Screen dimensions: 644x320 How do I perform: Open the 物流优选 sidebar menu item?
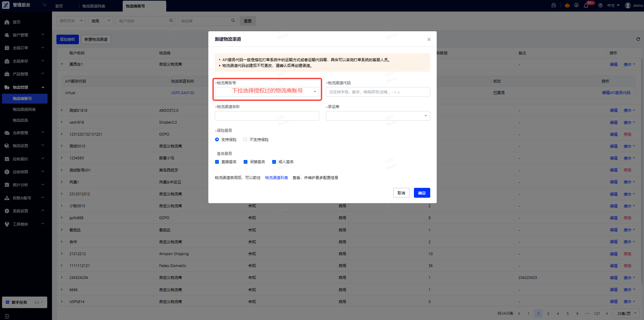[x=20, y=120]
